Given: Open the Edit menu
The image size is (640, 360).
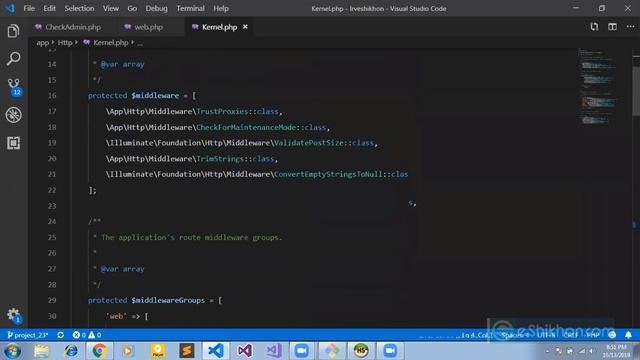Looking at the screenshot, I should coord(49,9).
